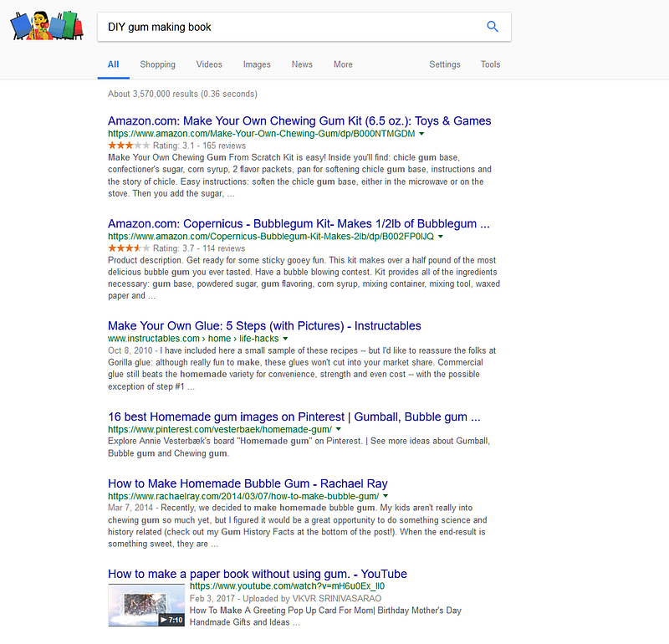This screenshot has width=669, height=644.
Task: Expand dropdown arrow beside instructables.com life-hacks URL
Action: pyautogui.click(x=285, y=339)
